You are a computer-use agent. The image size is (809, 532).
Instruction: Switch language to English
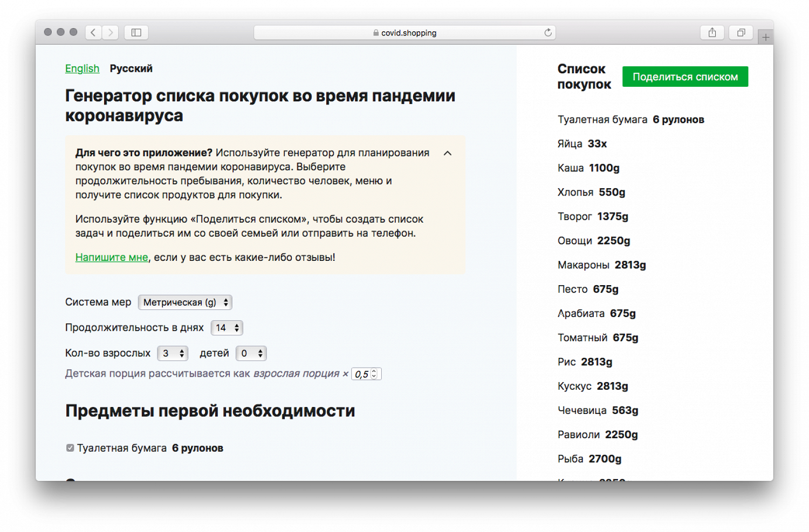point(82,68)
